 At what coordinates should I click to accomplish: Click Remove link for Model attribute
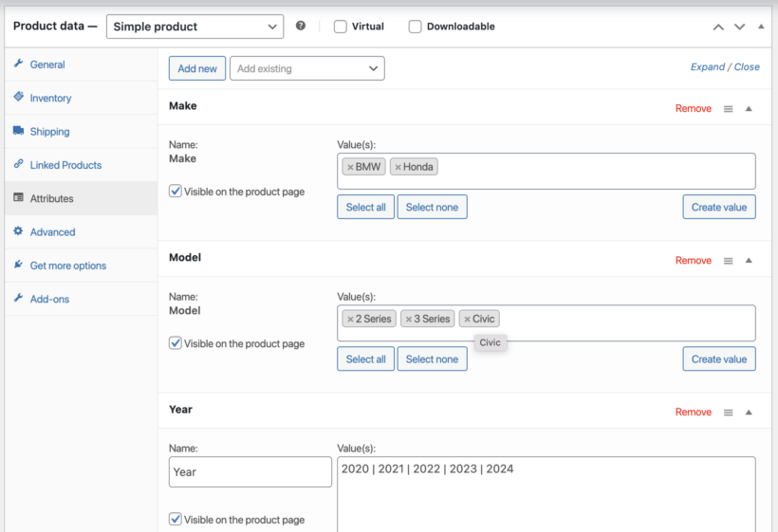(694, 260)
